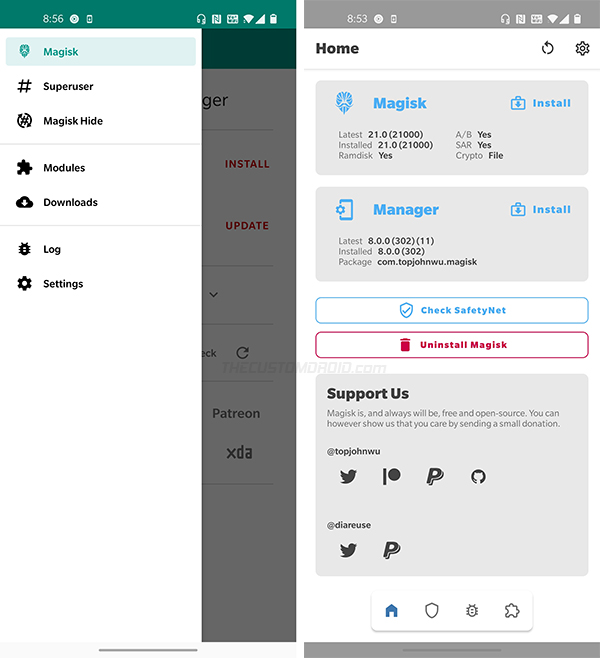Viewport: 600px width, 658px height.
Task: Tap the SafetyNet refresh icon behind the drawer
Action: pyautogui.click(x=243, y=353)
